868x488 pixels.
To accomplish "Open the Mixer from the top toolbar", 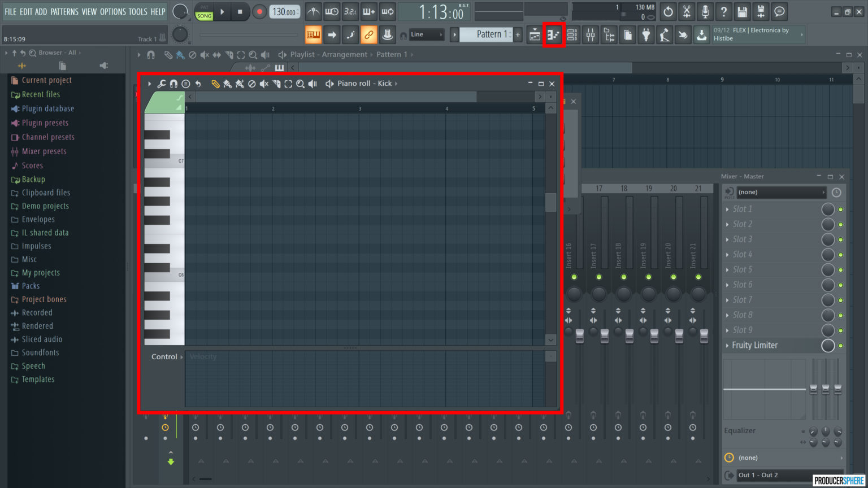I will [x=590, y=34].
